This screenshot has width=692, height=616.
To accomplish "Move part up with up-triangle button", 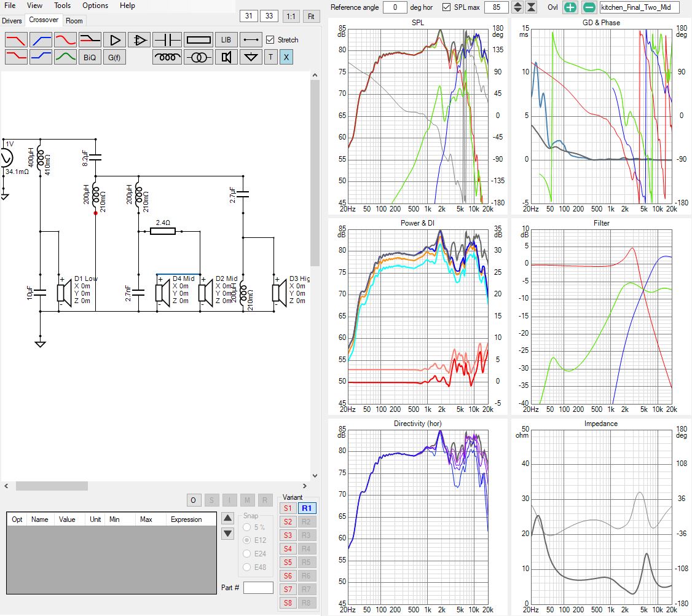I will (228, 518).
